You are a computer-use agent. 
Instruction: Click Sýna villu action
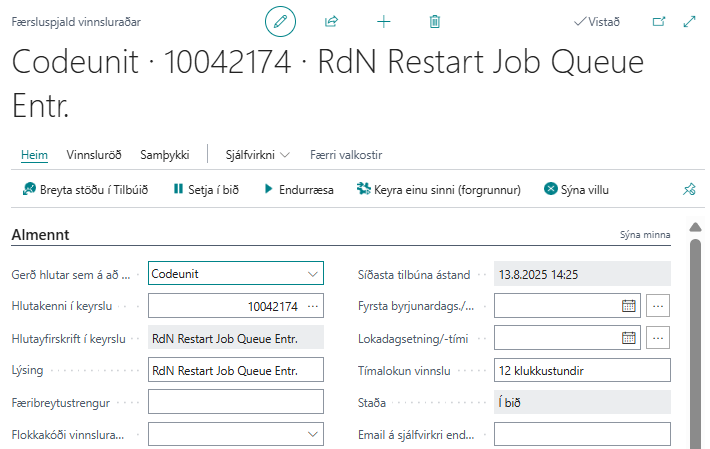click(x=576, y=189)
